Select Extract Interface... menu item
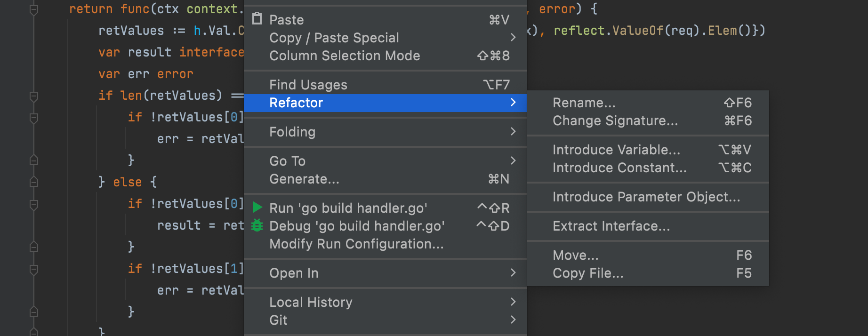Screen dimensions: 868x336 coord(611,226)
